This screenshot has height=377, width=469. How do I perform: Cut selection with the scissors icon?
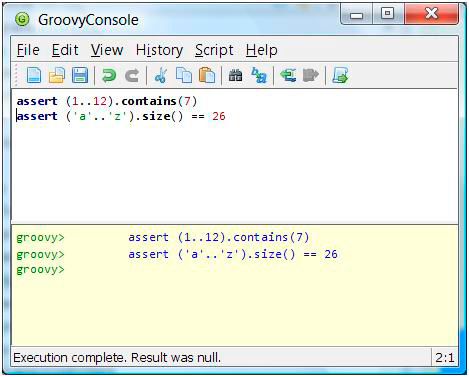point(161,75)
